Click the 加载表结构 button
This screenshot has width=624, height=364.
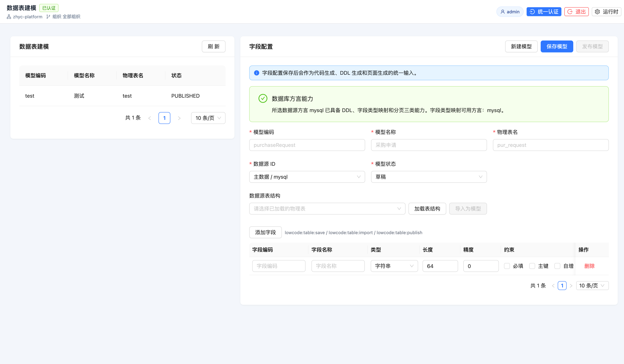[427, 209]
